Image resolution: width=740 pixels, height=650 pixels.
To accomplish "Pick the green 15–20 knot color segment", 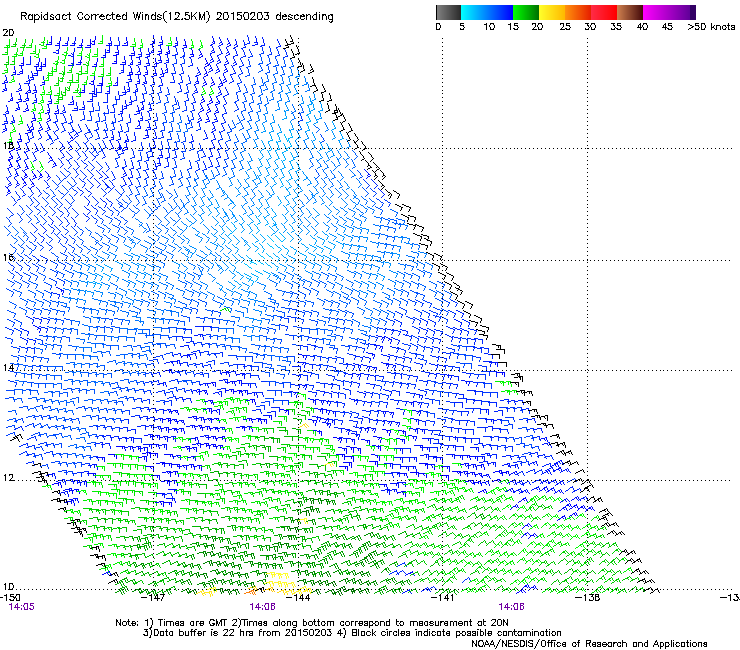I will coord(526,12).
